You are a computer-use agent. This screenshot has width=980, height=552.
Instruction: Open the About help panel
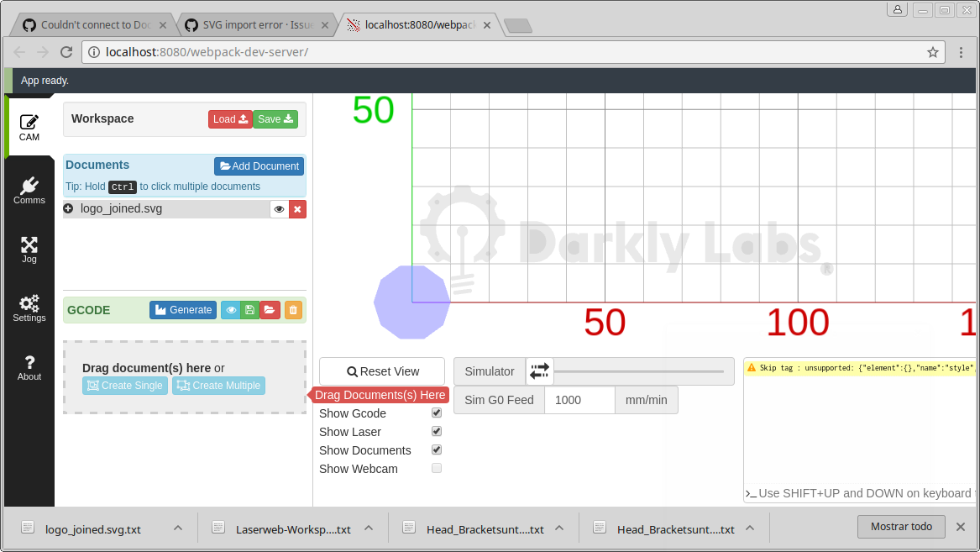tap(29, 367)
